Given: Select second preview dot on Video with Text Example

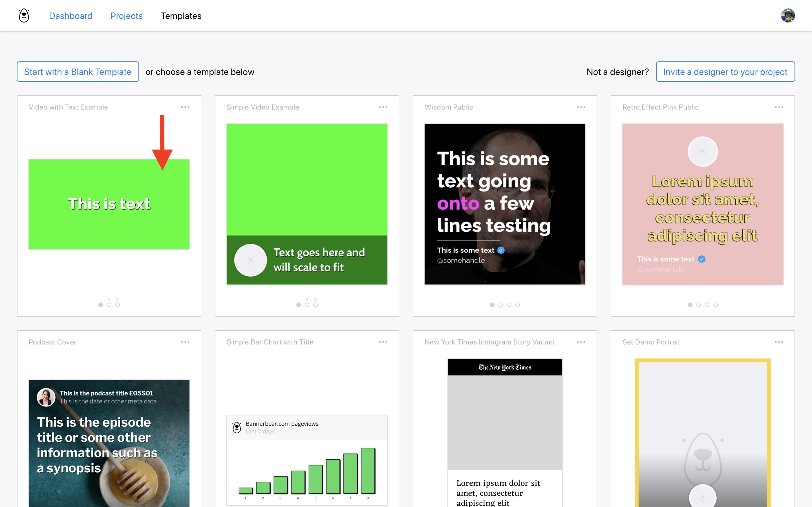Looking at the screenshot, I should (x=109, y=305).
